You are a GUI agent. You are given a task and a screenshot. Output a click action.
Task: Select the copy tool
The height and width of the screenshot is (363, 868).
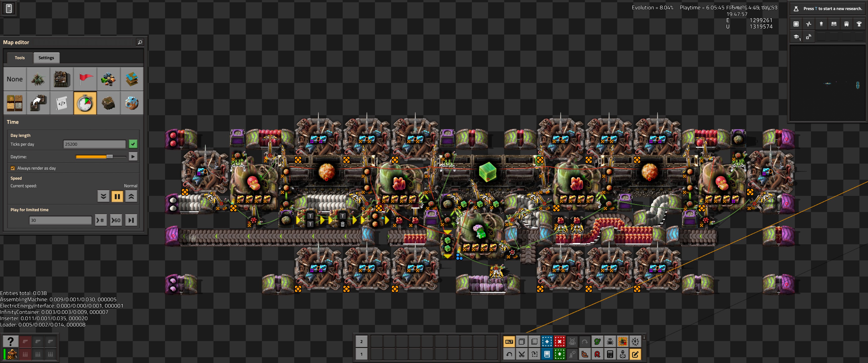522,342
